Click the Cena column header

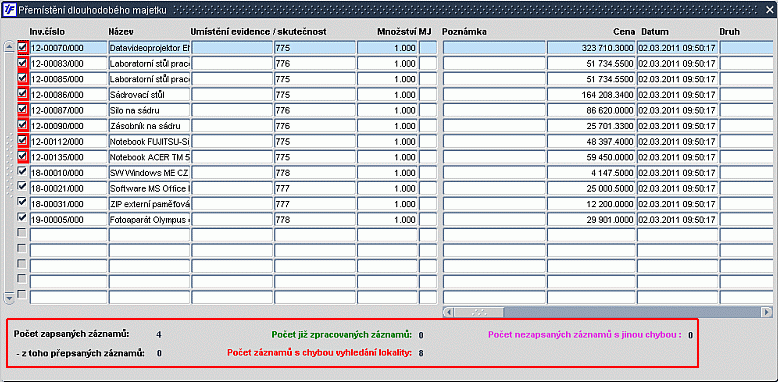point(624,32)
